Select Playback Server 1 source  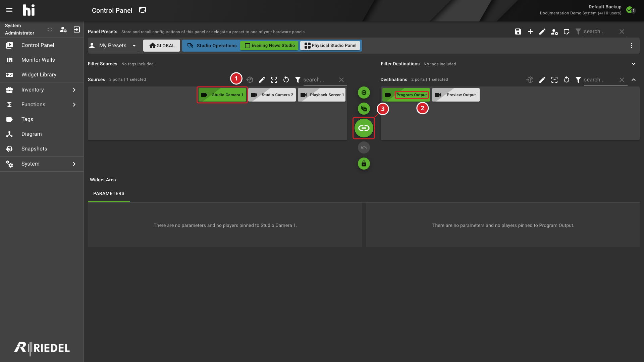pyautogui.click(x=322, y=95)
